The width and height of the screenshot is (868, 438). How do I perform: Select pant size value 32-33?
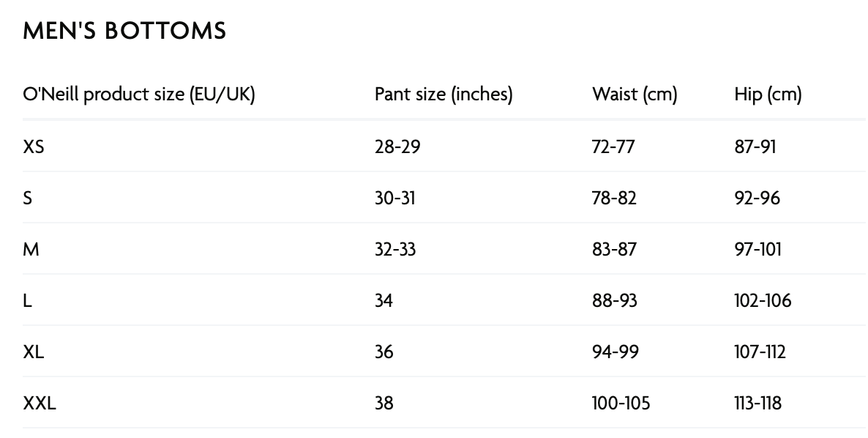click(x=395, y=249)
